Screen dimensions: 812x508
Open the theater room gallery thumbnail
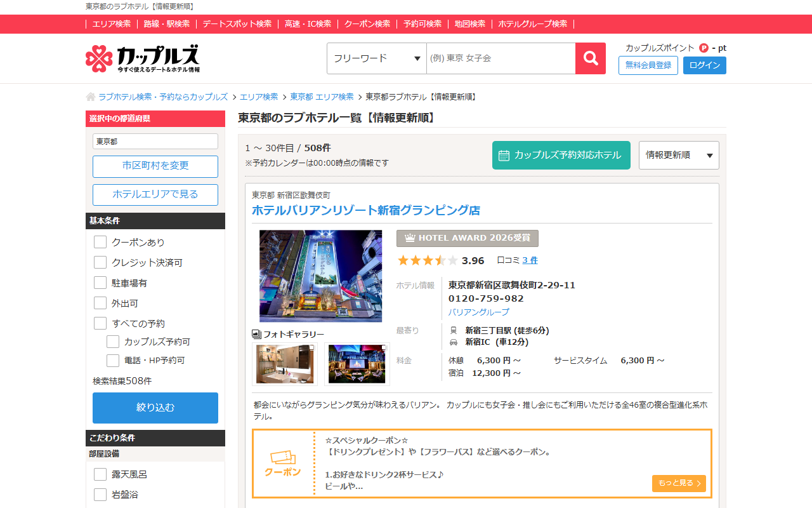click(357, 364)
